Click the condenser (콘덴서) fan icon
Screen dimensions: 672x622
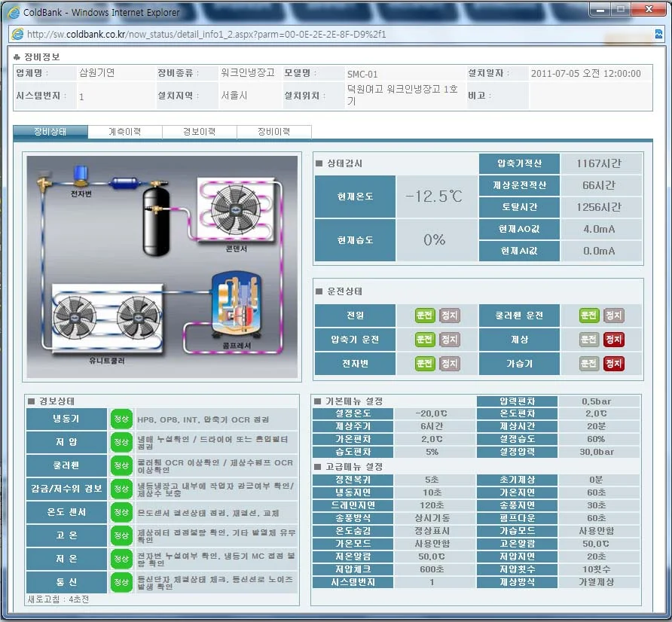point(236,209)
